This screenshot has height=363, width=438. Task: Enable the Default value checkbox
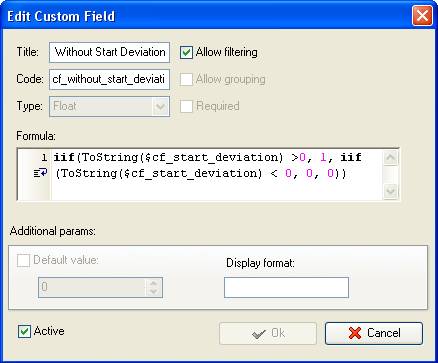click(23, 260)
